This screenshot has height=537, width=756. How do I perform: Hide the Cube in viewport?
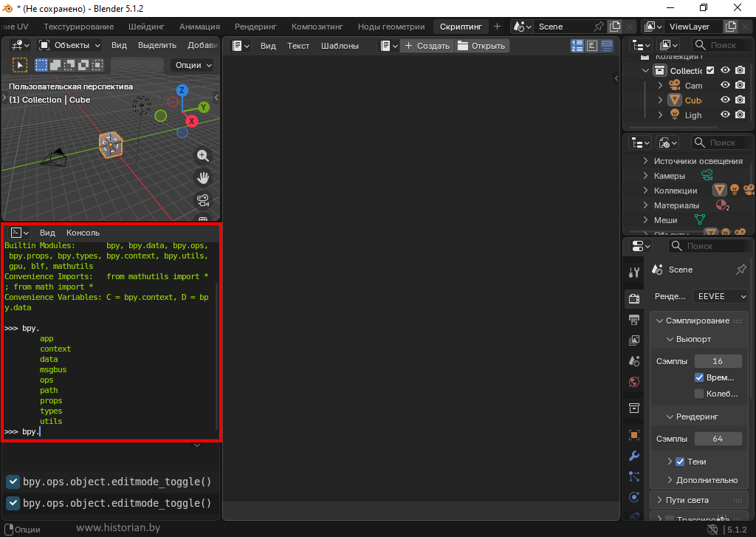pos(725,100)
